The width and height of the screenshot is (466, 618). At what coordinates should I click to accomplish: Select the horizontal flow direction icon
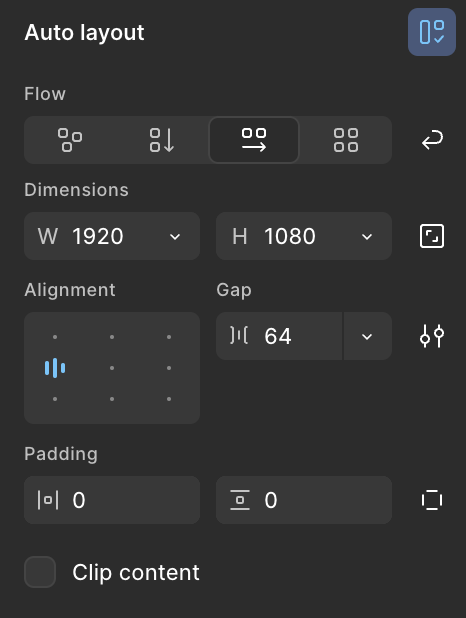(x=254, y=140)
